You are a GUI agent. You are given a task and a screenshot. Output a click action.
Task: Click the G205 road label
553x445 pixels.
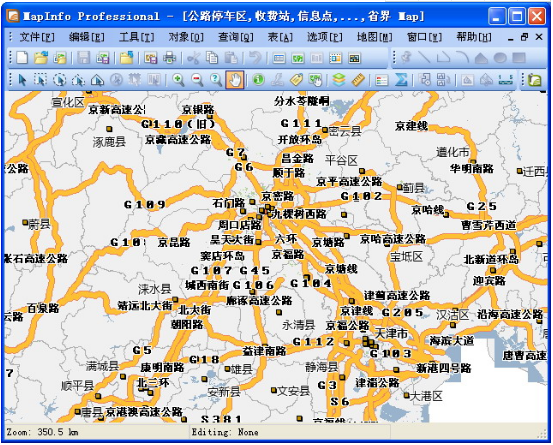coord(402,312)
